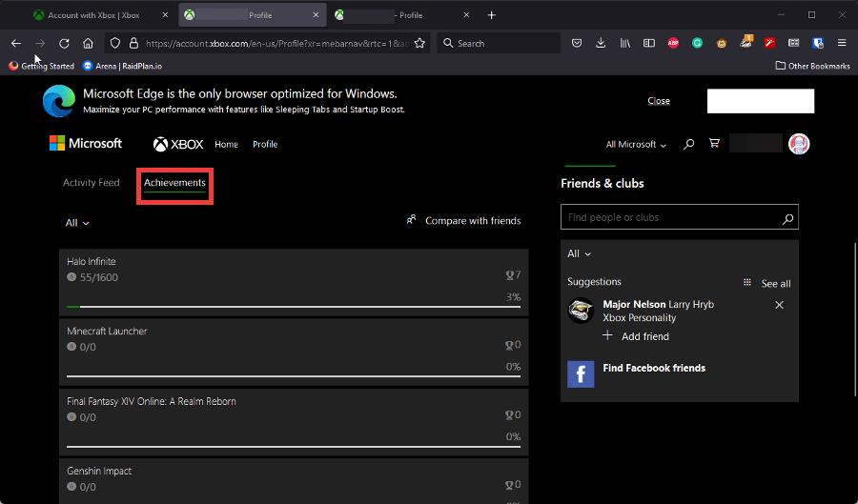The image size is (858, 504).
Task: Open the browser home page icon
Action: 88,43
